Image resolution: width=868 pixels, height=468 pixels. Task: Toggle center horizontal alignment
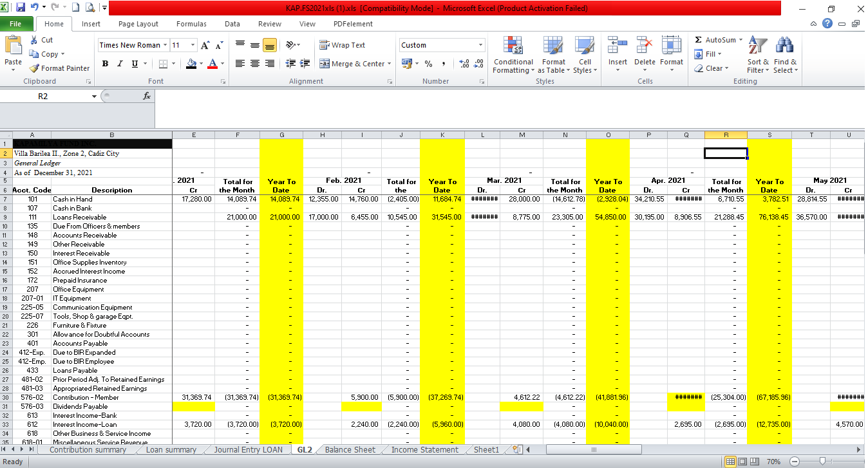[254, 64]
